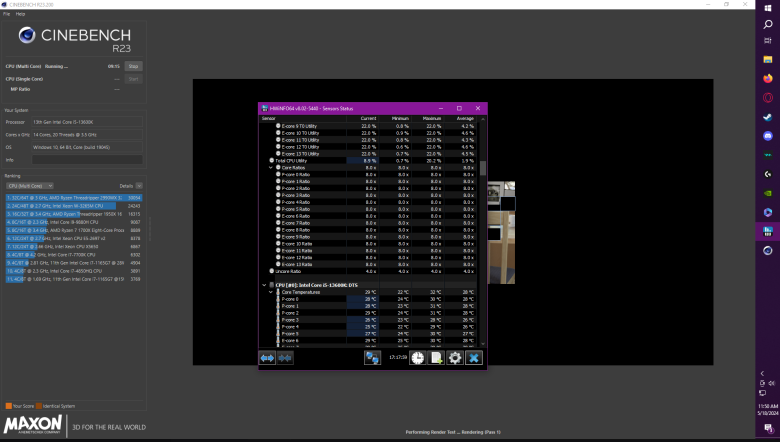Image resolution: width=780 pixels, height=442 pixels.
Task: Open the CPU (Multi Core) ranking dropdown
Action: coord(30,186)
